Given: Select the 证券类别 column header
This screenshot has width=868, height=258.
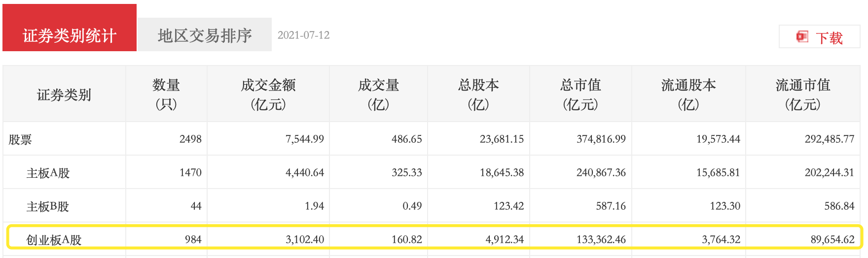Looking at the screenshot, I should tap(64, 95).
